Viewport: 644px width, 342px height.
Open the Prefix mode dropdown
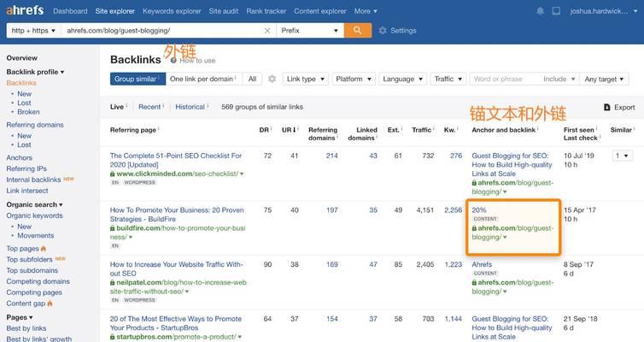click(310, 31)
